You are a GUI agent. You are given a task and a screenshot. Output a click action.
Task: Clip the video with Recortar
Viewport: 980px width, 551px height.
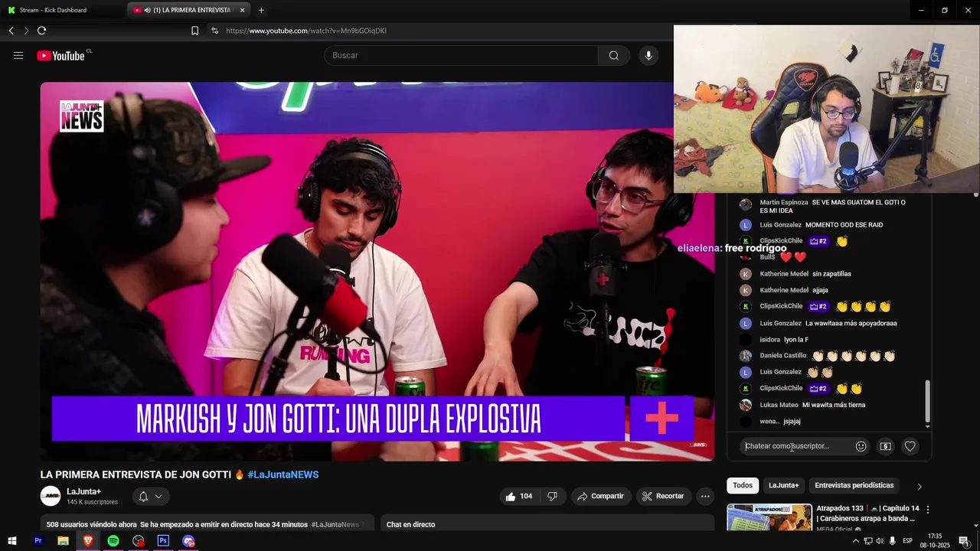pos(663,496)
